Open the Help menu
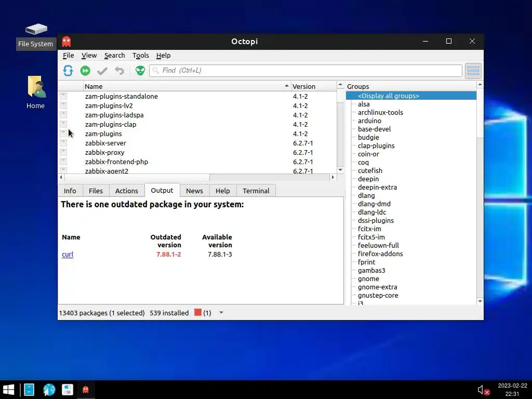532x399 pixels. tap(163, 55)
